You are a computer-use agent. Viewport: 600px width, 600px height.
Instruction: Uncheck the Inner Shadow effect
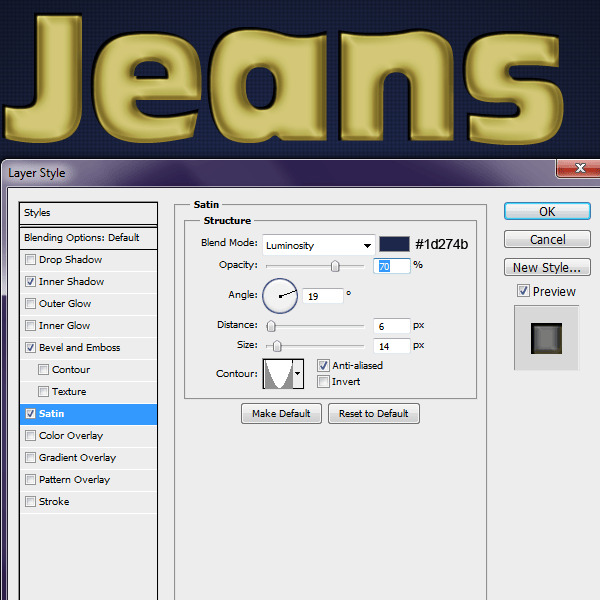click(31, 282)
